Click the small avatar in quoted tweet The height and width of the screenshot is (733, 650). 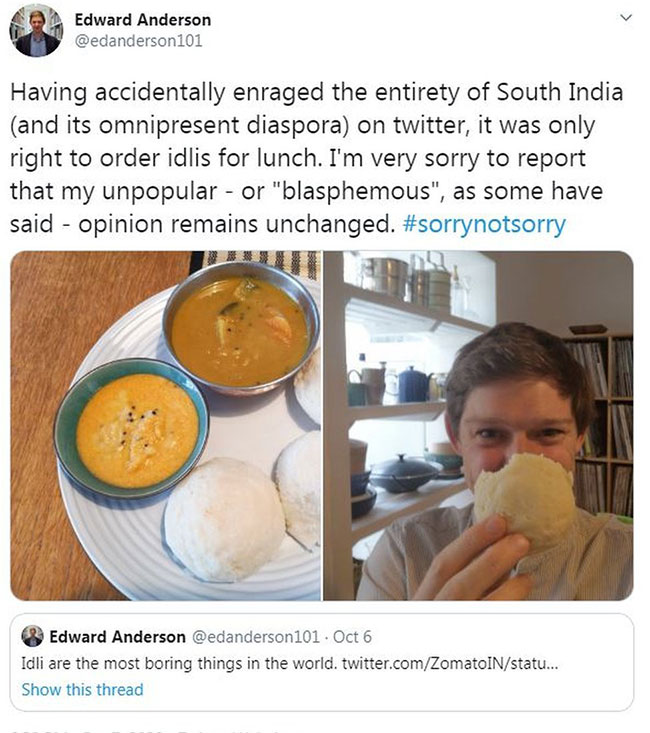click(x=32, y=637)
